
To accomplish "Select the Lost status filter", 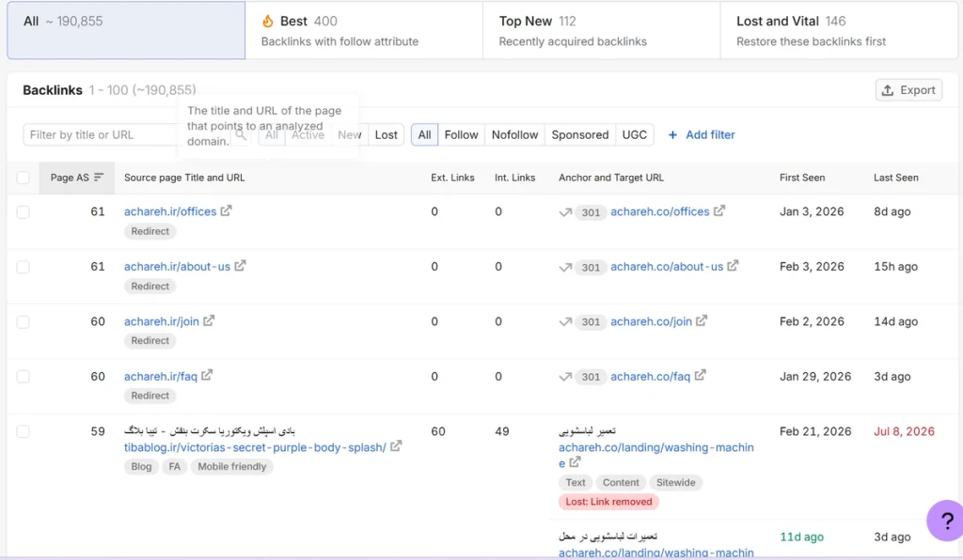I will point(386,134).
